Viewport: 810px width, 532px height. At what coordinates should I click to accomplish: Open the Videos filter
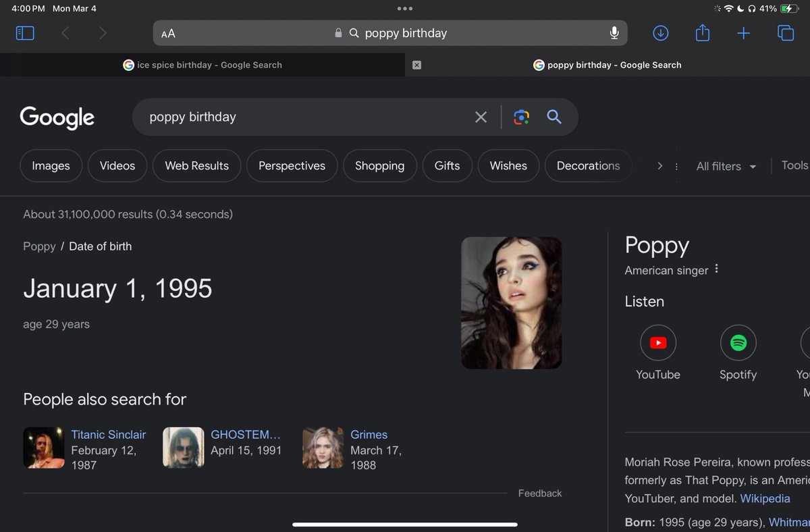click(x=117, y=166)
